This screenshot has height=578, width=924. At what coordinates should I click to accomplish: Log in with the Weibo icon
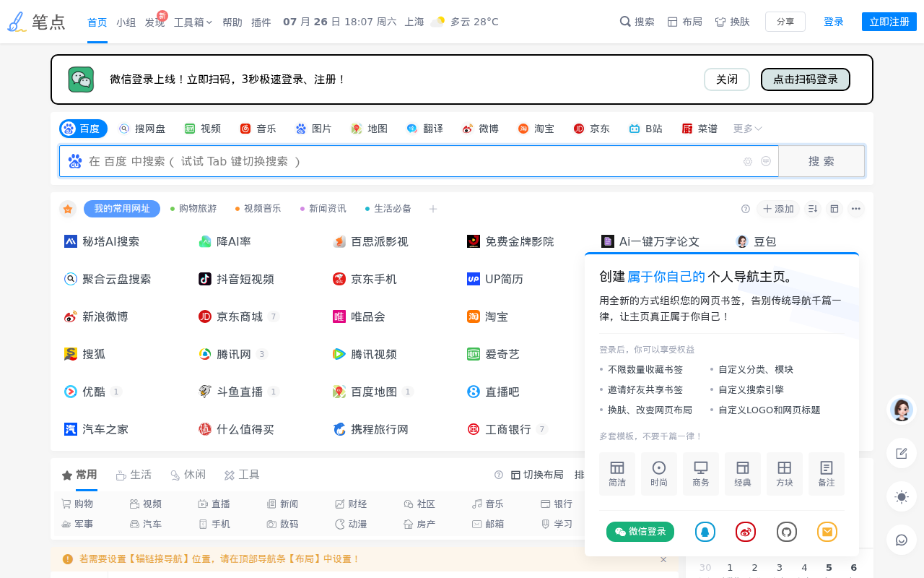pyautogui.click(x=746, y=532)
